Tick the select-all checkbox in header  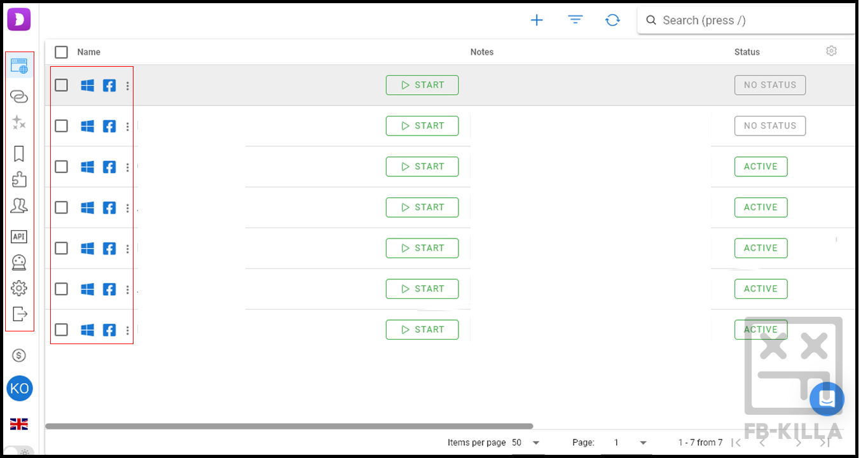(61, 52)
